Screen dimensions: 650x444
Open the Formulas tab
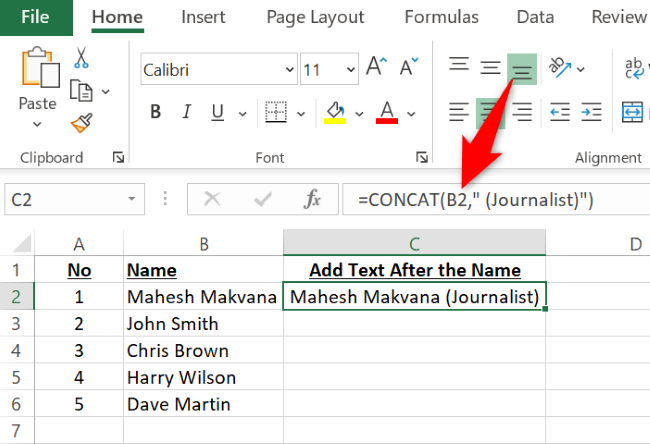point(441,17)
